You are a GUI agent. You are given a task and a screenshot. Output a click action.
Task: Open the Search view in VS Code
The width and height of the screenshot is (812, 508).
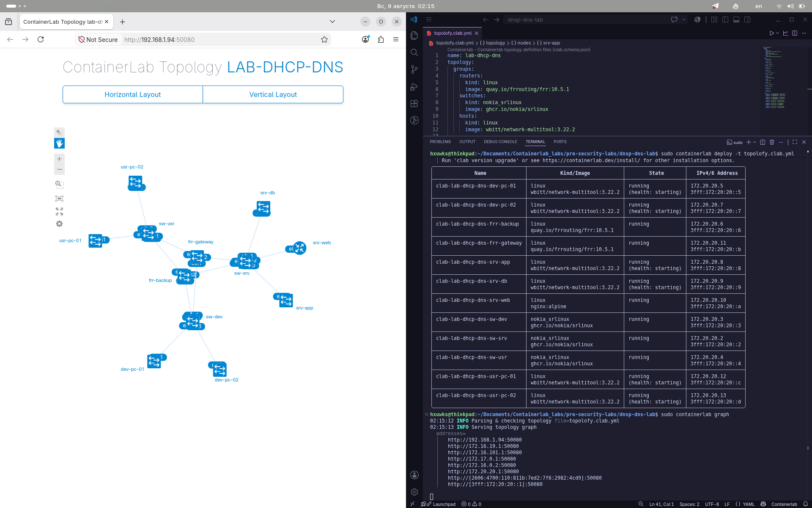(414, 52)
